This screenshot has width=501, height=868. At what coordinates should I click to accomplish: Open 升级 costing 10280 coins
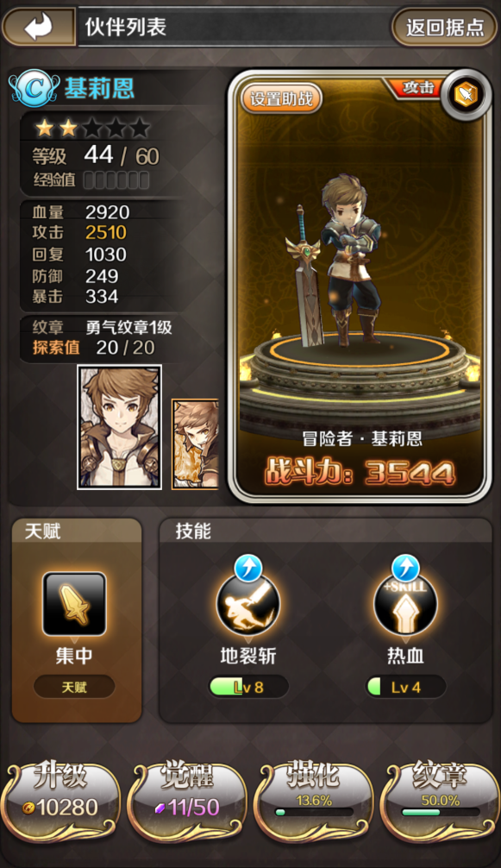pyautogui.click(x=59, y=799)
